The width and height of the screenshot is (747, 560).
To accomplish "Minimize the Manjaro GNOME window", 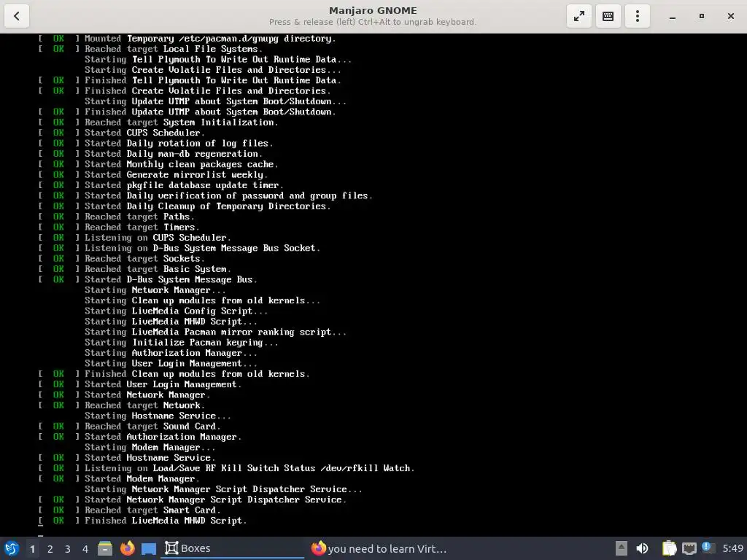I will (x=672, y=16).
